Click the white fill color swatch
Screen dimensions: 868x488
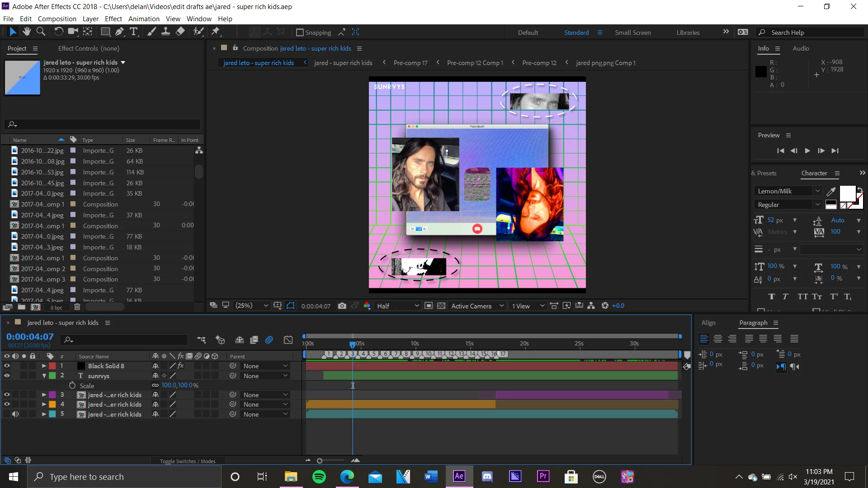click(847, 193)
